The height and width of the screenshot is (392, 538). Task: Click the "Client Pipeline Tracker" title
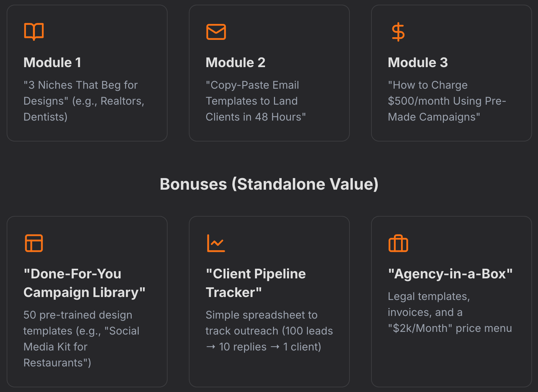(255, 283)
